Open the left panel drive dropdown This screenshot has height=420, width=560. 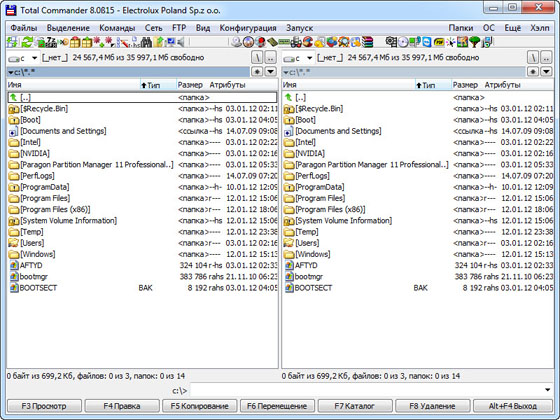pyautogui.click(x=35, y=58)
